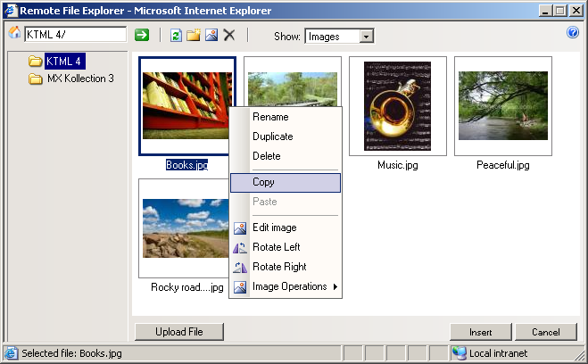The width and height of the screenshot is (588, 364).
Task: Select Edit image in the context menu
Action: 286,227
